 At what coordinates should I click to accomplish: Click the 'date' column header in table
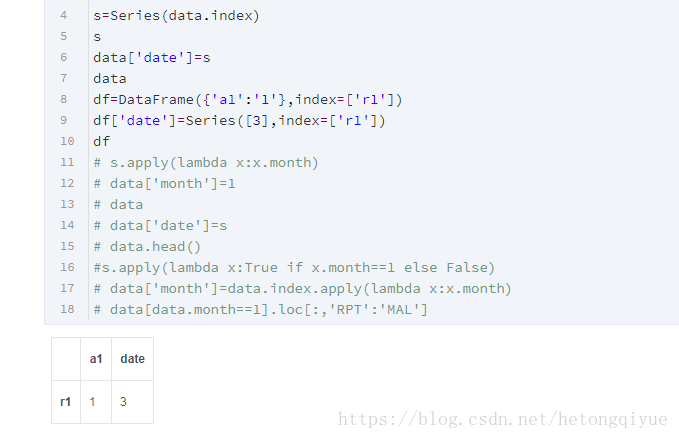(x=132, y=359)
